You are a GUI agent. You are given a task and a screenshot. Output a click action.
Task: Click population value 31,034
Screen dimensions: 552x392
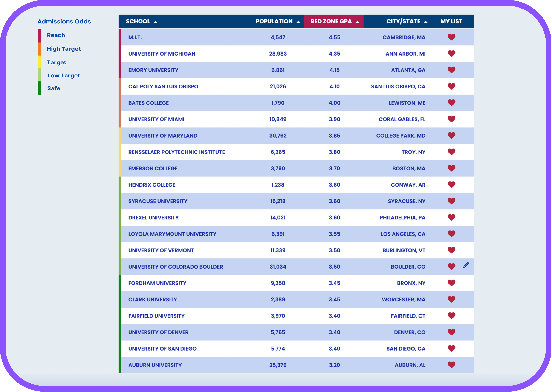tap(278, 267)
